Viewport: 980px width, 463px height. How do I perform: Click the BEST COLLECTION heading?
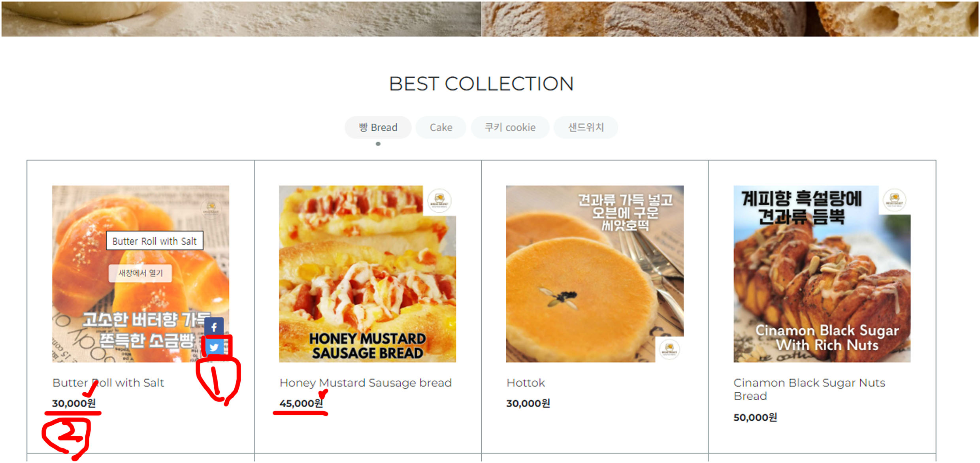coord(481,84)
